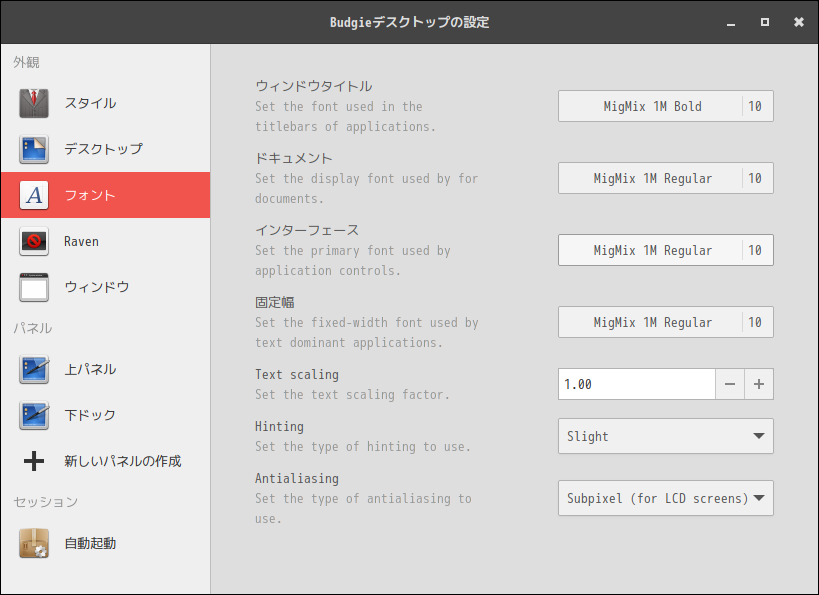
Task: Click the Text scaling label
Action: tap(297, 375)
